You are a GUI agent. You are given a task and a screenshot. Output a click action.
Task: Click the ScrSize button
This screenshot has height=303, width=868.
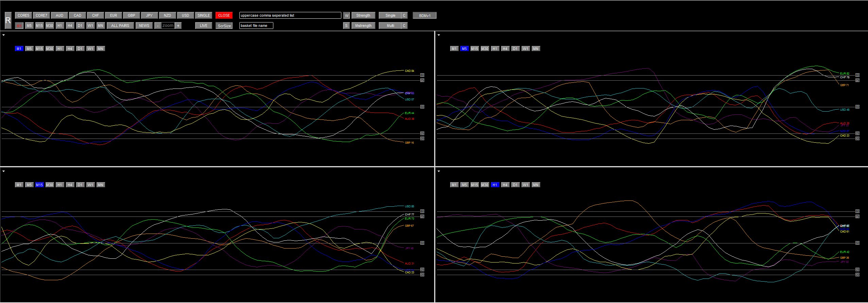coord(224,26)
